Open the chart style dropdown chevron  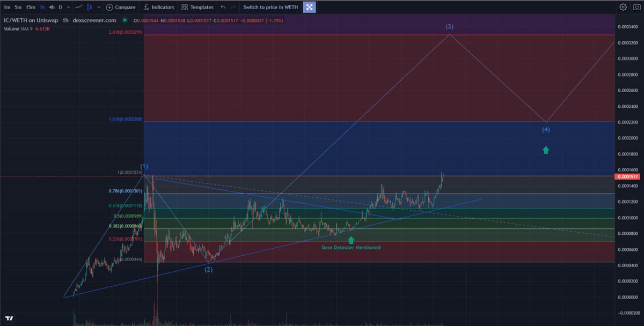click(99, 8)
